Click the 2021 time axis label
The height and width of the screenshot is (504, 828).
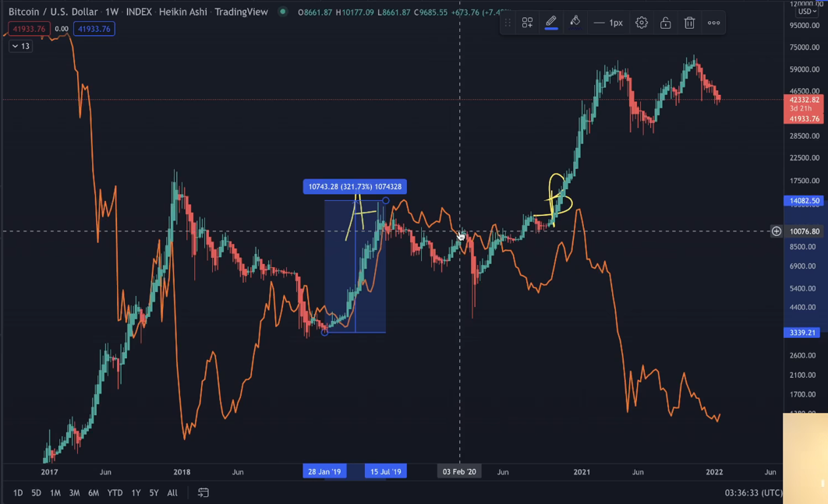click(582, 472)
